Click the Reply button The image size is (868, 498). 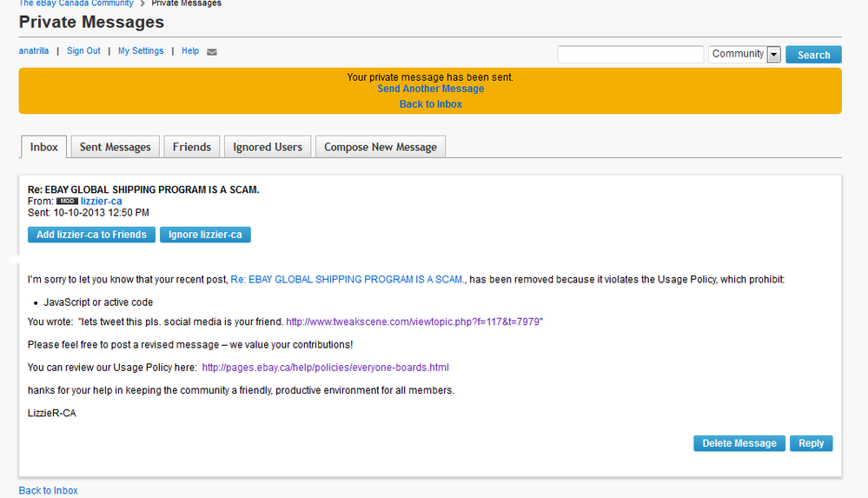click(x=811, y=443)
